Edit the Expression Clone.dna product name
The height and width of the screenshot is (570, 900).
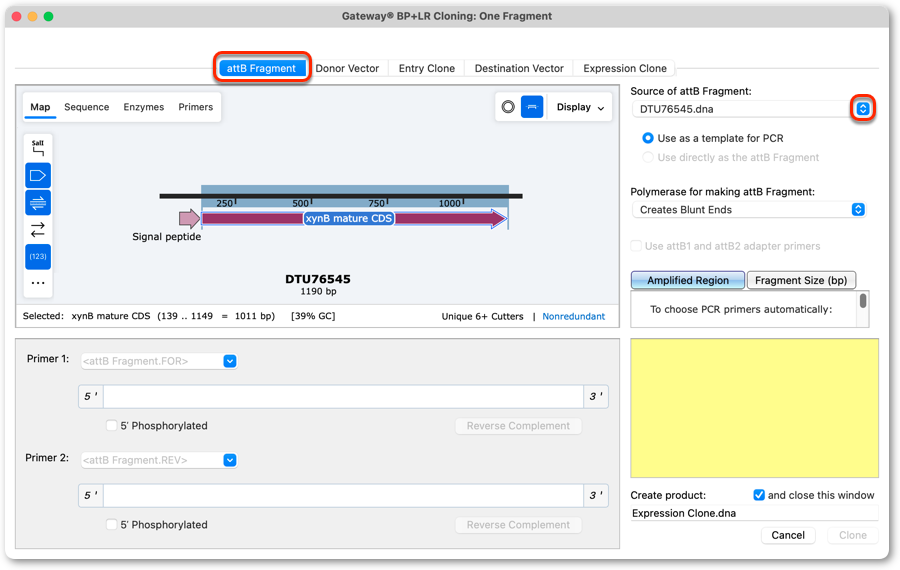pyautogui.click(x=754, y=513)
